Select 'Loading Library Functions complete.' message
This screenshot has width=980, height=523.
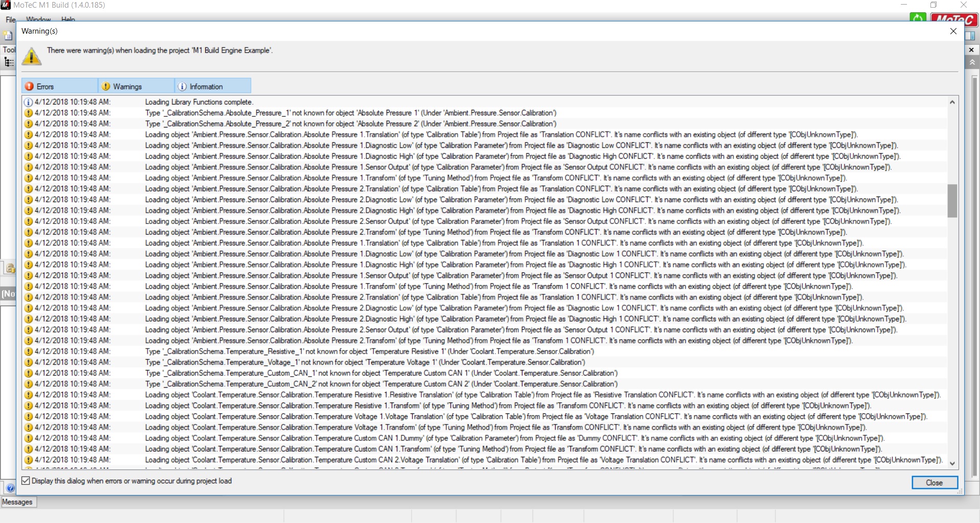pos(485,102)
